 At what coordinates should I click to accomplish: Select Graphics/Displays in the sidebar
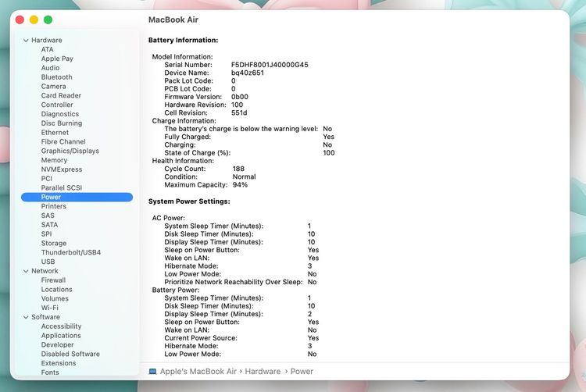point(70,151)
